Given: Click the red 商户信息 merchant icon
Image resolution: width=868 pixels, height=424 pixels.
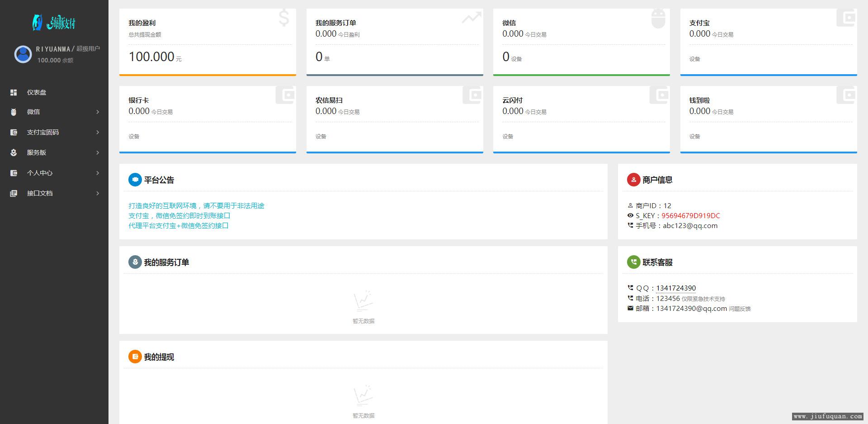Looking at the screenshot, I should pos(633,180).
